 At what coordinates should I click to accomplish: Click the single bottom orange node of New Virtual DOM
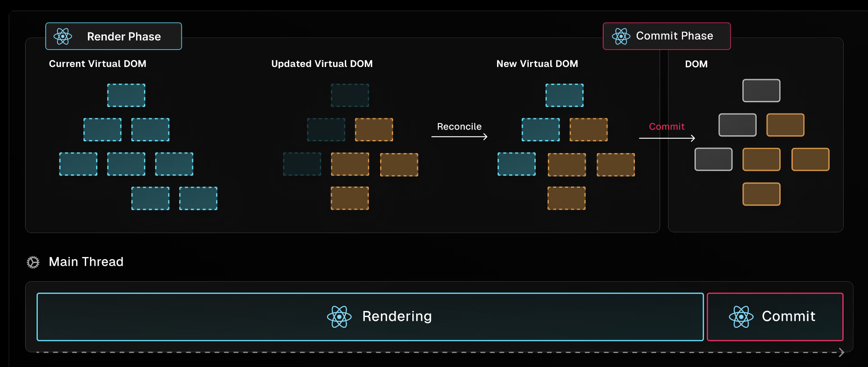pos(566,198)
